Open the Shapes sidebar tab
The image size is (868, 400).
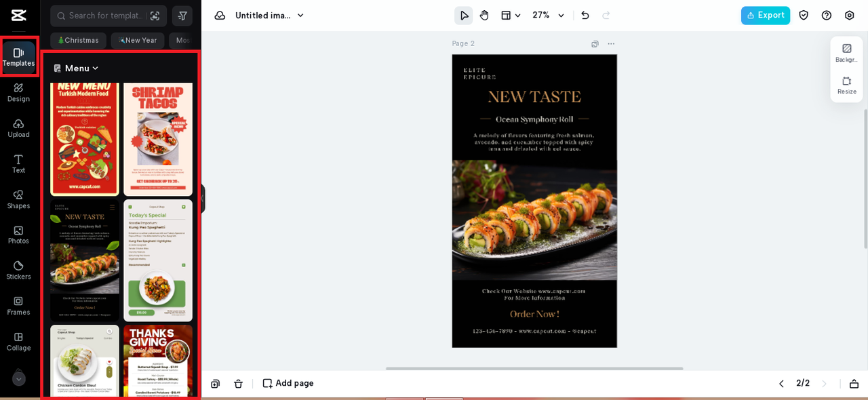(x=18, y=199)
